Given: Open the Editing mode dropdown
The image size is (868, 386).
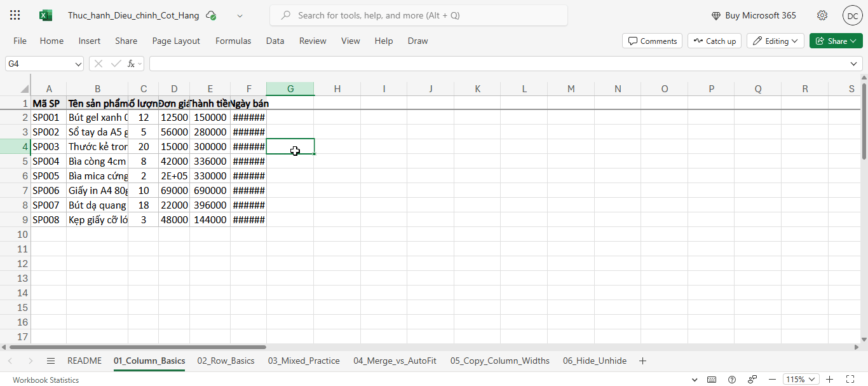Looking at the screenshot, I should coord(775,41).
